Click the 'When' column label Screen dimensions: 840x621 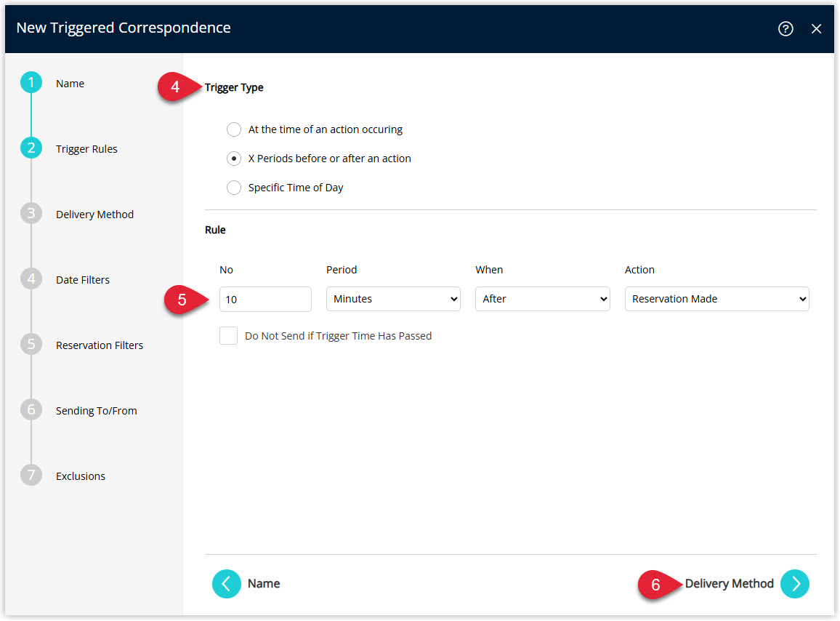[489, 270]
